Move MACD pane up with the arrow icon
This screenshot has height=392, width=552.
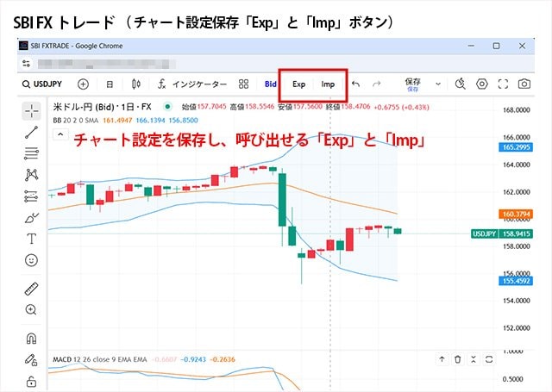pos(442,359)
